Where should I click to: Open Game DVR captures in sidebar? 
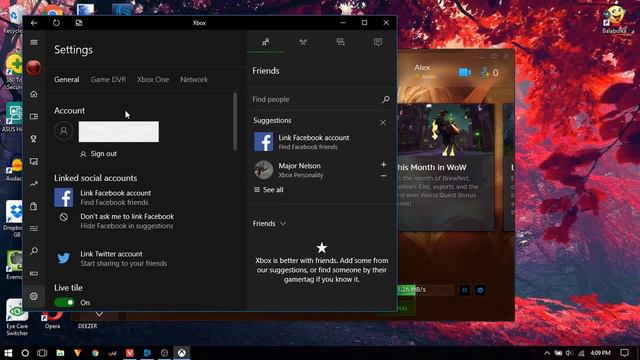point(34,162)
